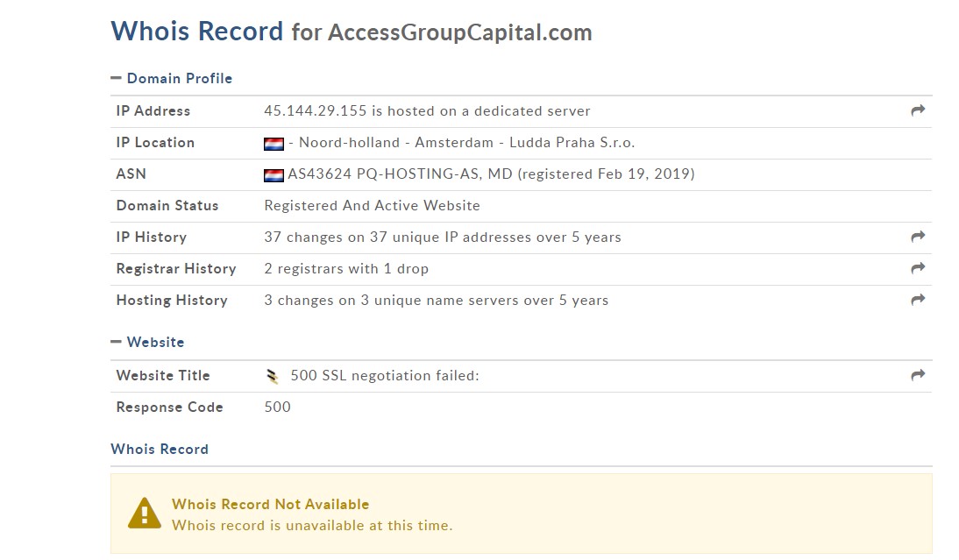Click 'Registered And Active Website' status
The image size is (959, 560).
coord(372,205)
